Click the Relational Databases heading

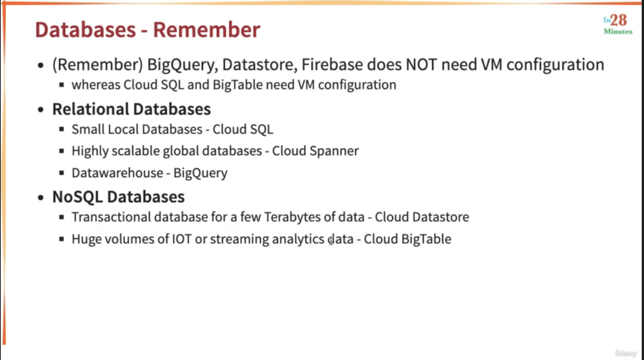(131, 109)
